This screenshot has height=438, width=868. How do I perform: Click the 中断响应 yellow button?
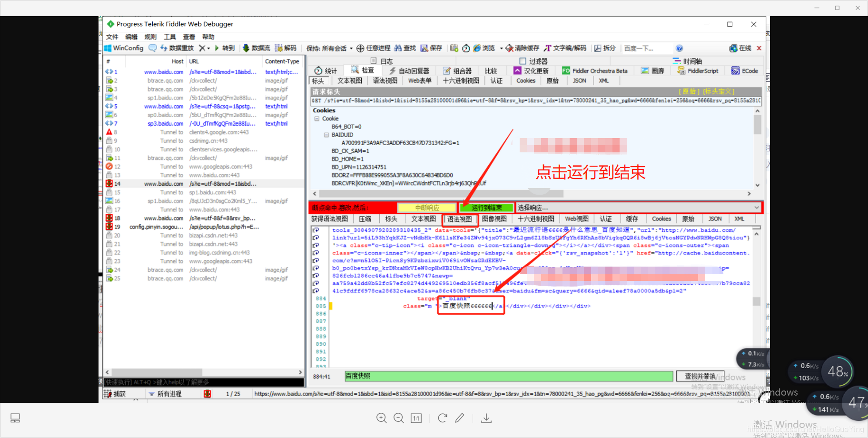pos(427,208)
